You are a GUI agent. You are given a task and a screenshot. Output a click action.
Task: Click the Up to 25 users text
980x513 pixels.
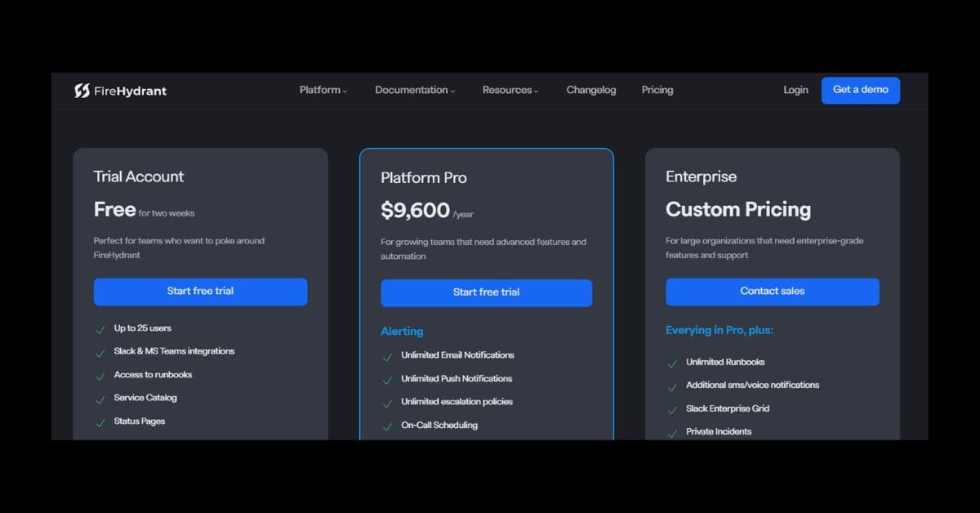(143, 328)
